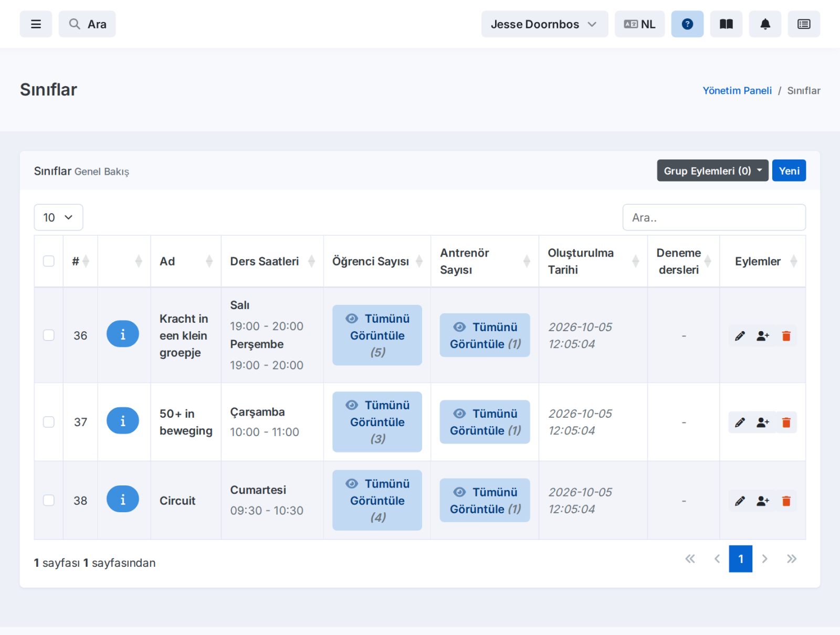Viewport: 840px width, 635px height.
Task: Add a student to class 37
Action: (x=763, y=422)
